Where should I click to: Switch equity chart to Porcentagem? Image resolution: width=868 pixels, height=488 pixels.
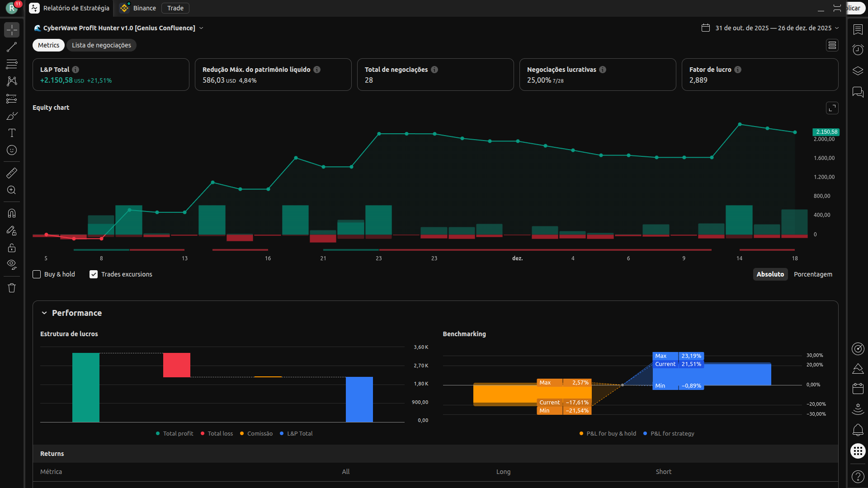(813, 274)
